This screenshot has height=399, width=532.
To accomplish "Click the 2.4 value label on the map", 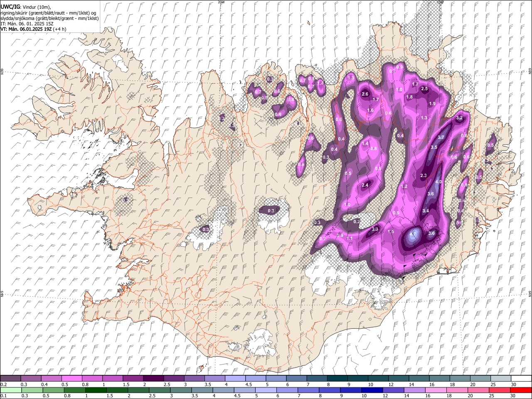I will [365, 185].
